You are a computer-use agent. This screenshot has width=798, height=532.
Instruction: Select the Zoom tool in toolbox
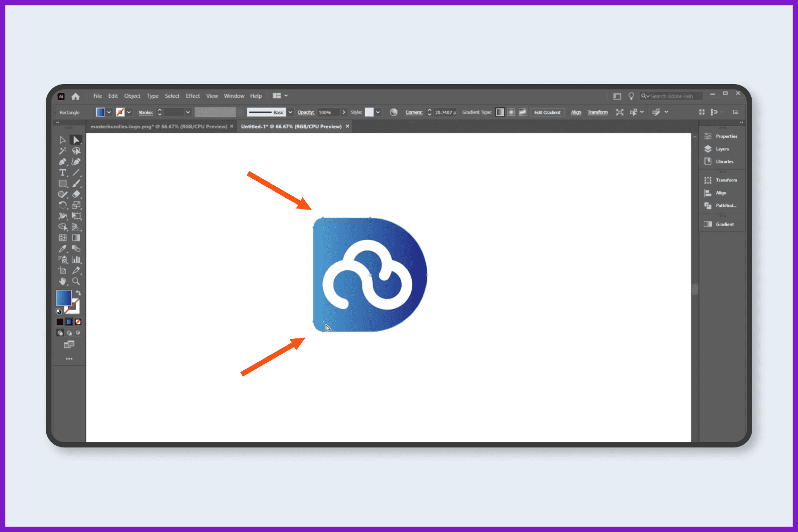tap(76, 281)
